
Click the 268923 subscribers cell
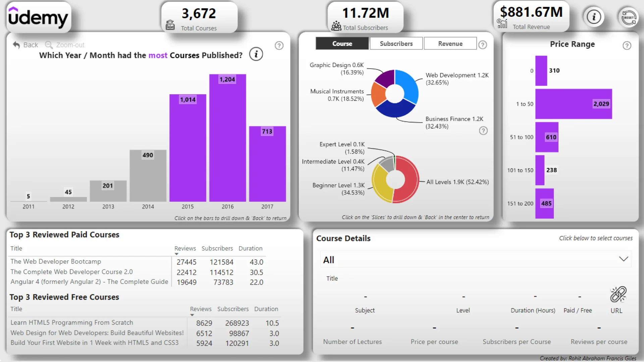[237, 323]
